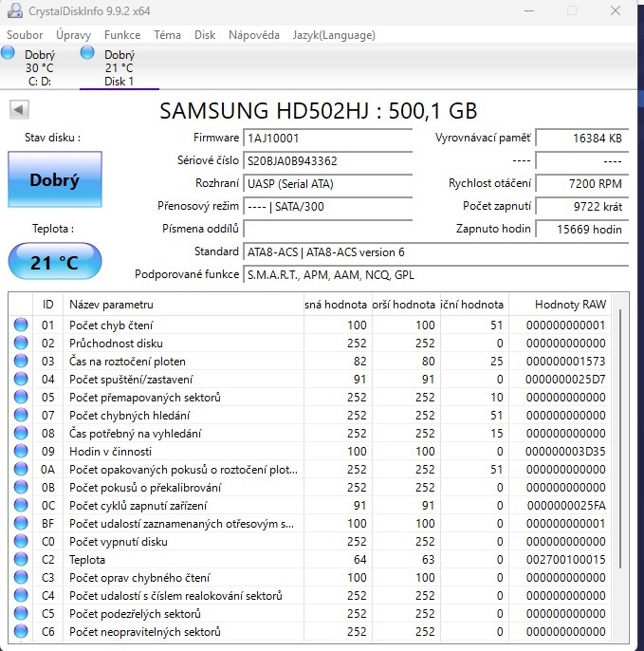Image resolution: width=644 pixels, height=651 pixels.
Task: Close the CrystalDiskInfo window
Action: click(616, 10)
